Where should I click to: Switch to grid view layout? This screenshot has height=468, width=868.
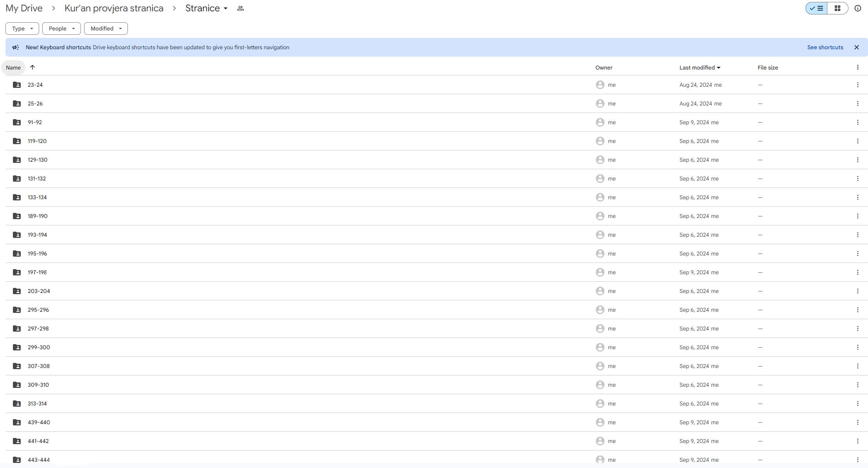(838, 8)
